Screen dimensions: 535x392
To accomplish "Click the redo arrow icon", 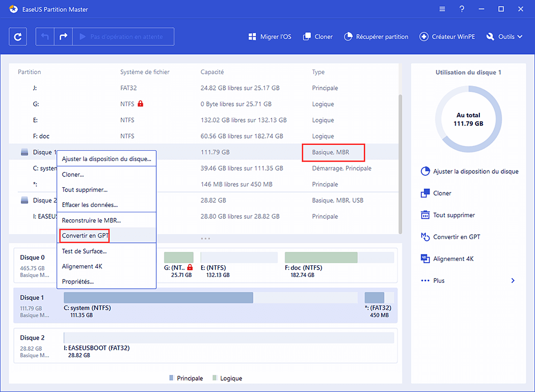I will tap(63, 37).
